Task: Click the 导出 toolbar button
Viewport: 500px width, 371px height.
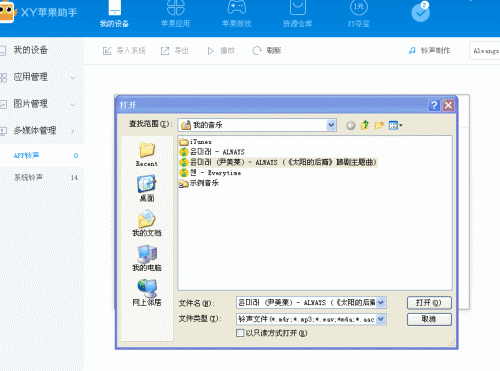Action: click(175, 51)
